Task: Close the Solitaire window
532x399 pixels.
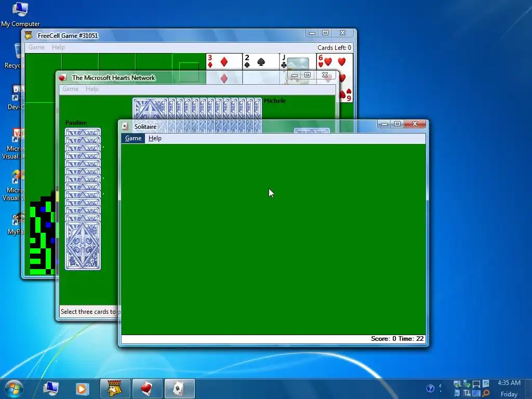Action: tap(415, 124)
